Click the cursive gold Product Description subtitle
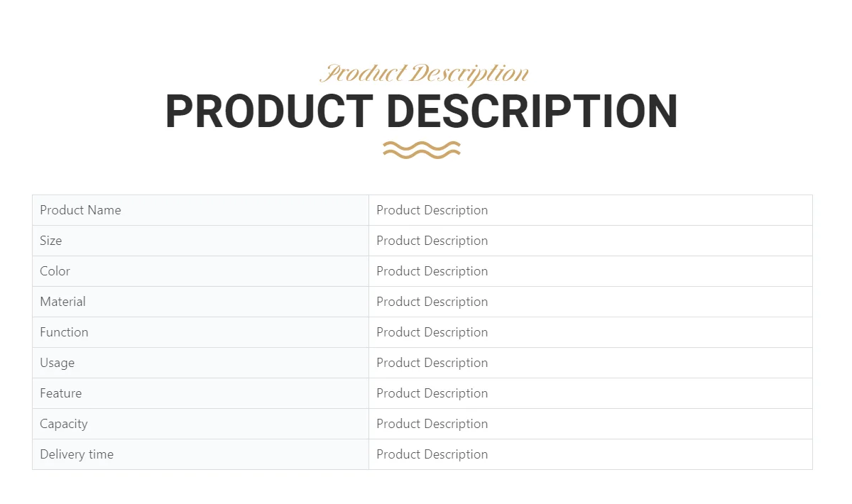852x504 pixels. (425, 74)
